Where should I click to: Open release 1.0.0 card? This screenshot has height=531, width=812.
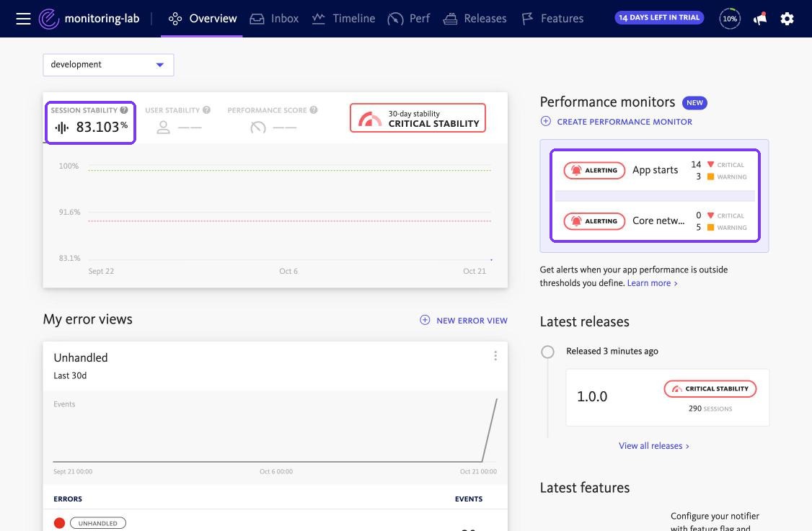668,398
